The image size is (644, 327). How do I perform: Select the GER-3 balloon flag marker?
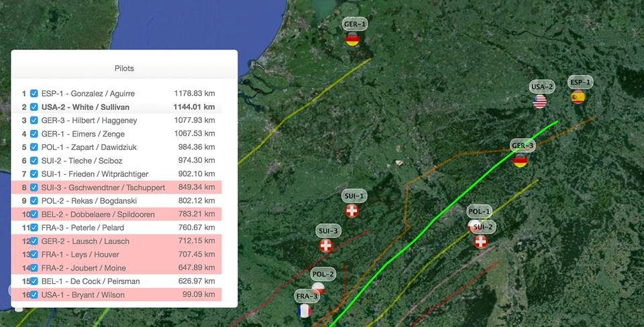tap(520, 160)
